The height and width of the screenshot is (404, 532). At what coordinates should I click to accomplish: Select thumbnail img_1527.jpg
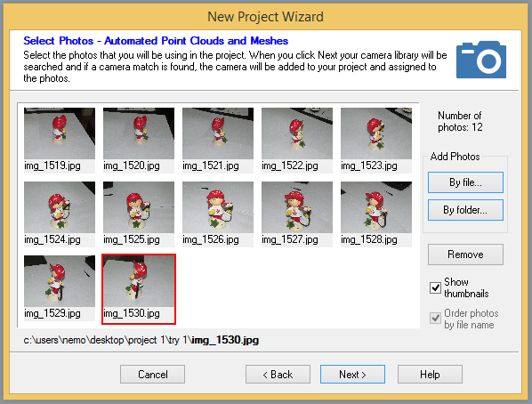(297, 214)
